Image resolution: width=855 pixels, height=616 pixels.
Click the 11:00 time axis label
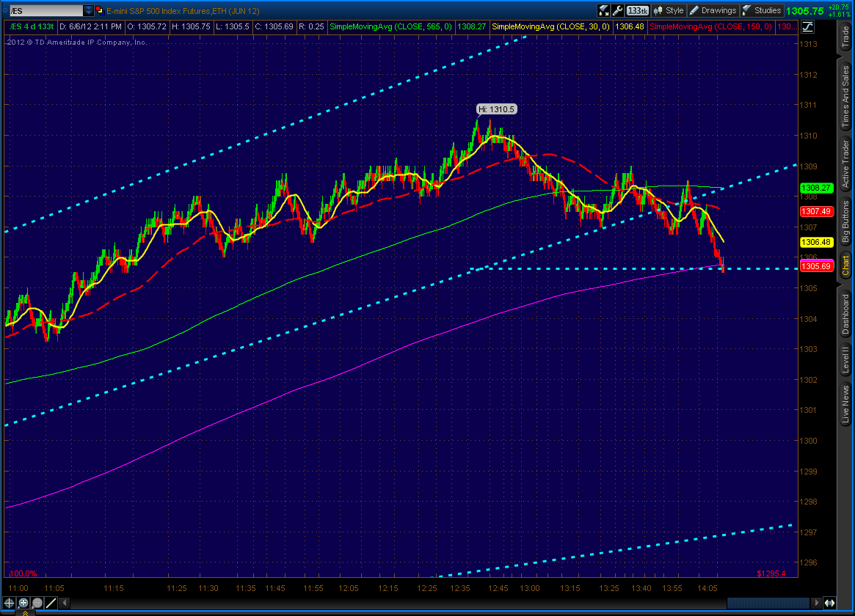[x=18, y=588]
